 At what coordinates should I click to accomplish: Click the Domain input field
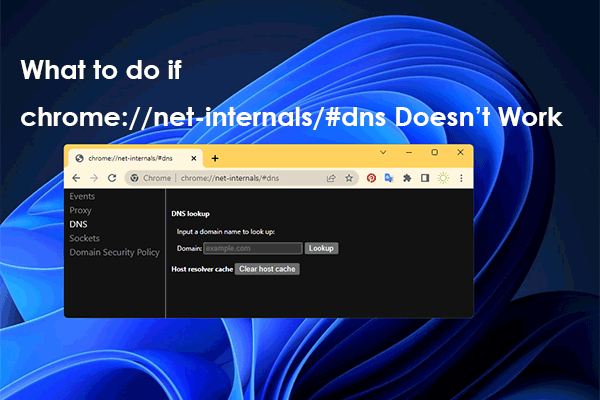click(253, 248)
